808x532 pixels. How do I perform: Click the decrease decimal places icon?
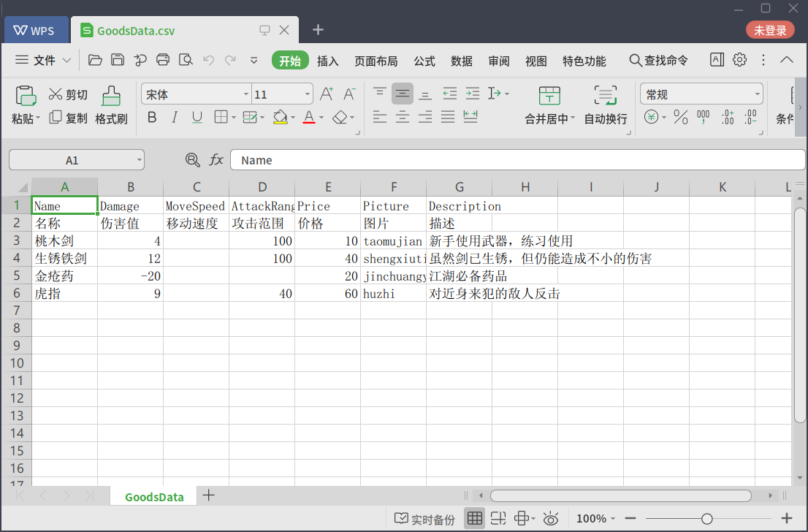tap(751, 117)
